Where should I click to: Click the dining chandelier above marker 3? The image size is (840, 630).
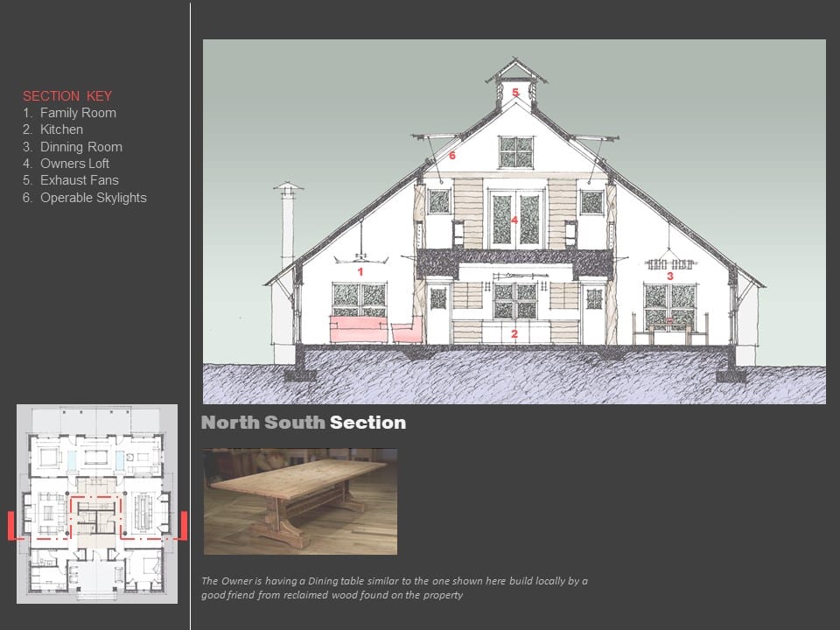[x=669, y=258]
